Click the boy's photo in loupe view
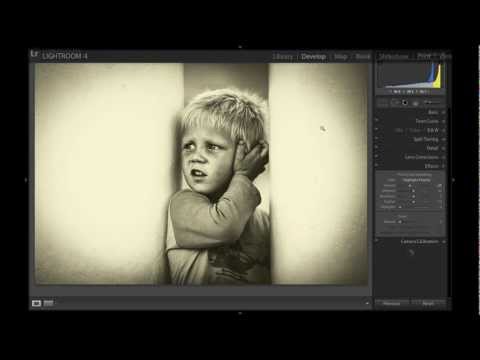Image resolution: width=480 pixels, height=360 pixels. [x=202, y=174]
